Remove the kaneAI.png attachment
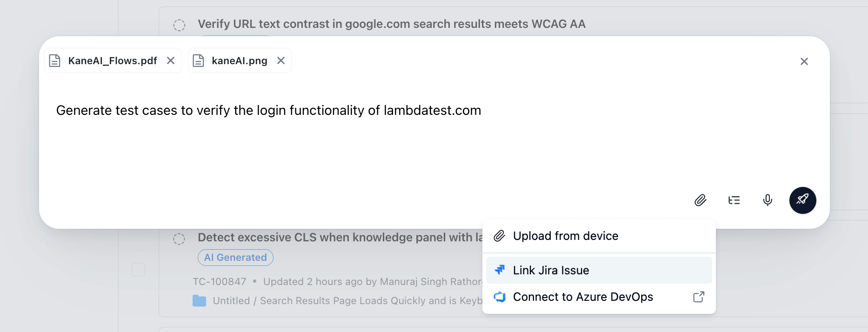 click(x=280, y=60)
